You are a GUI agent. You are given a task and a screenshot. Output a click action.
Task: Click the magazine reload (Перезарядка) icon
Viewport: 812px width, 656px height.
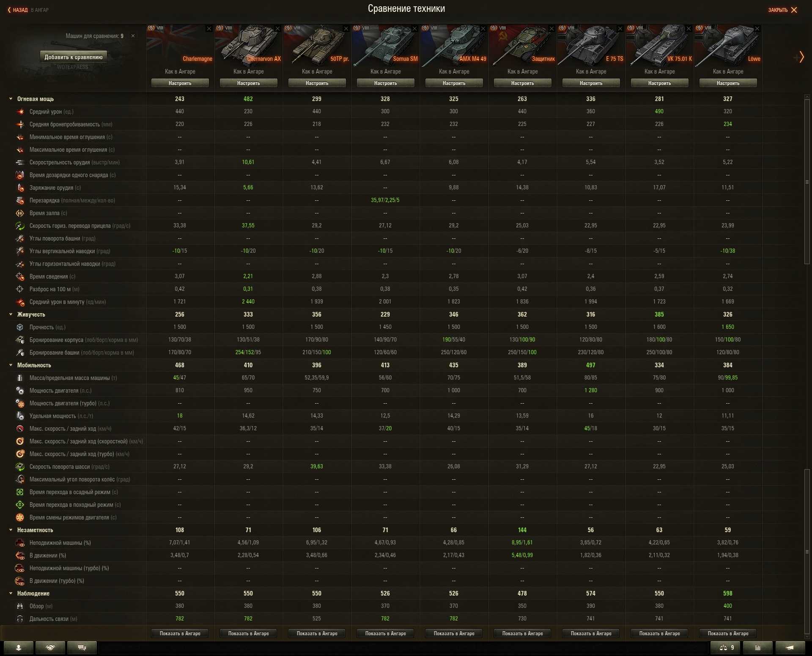click(x=20, y=200)
